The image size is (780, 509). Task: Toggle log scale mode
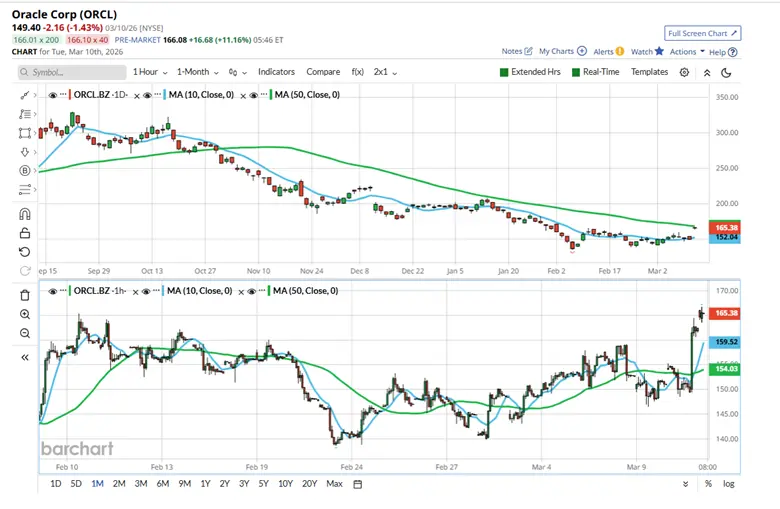point(729,484)
